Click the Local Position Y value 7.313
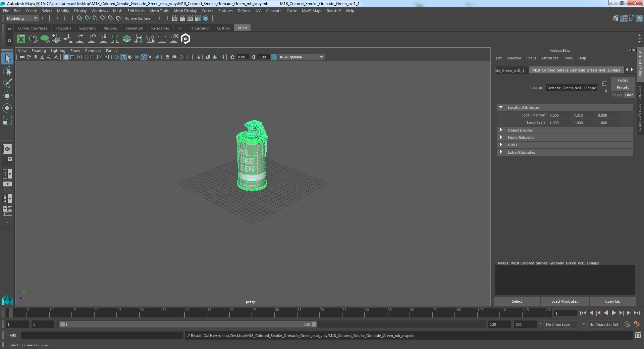The height and width of the screenshot is (349, 644). (x=583, y=115)
